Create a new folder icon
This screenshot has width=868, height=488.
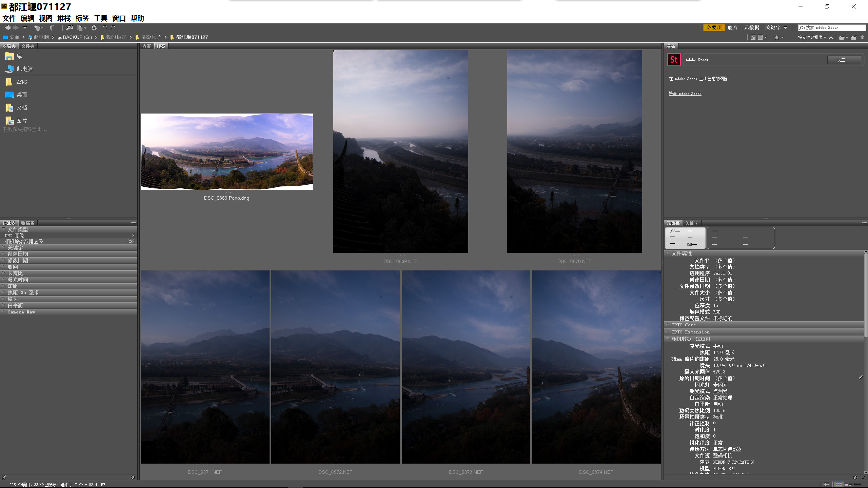coord(854,37)
